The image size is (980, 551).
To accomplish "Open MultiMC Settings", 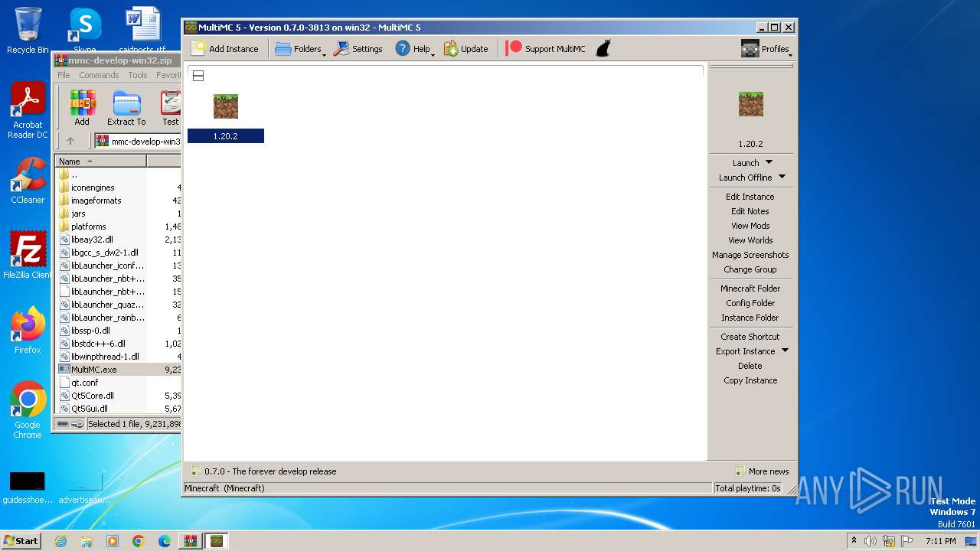I will 358,49.
